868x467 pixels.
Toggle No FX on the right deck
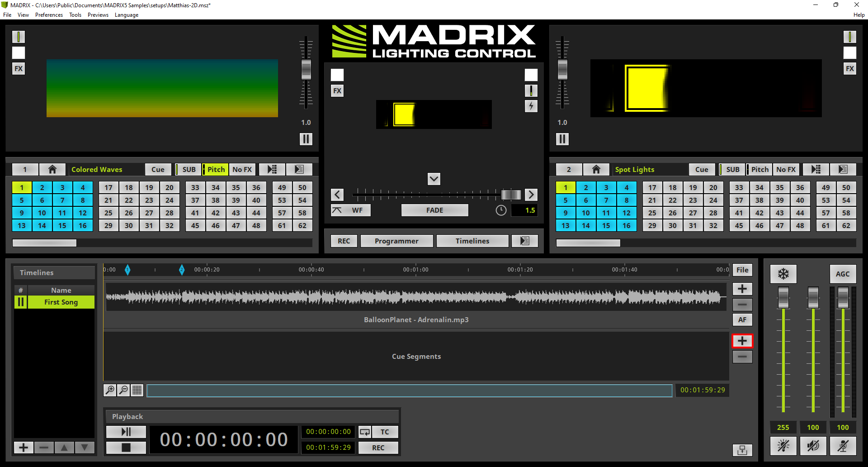pyautogui.click(x=786, y=169)
